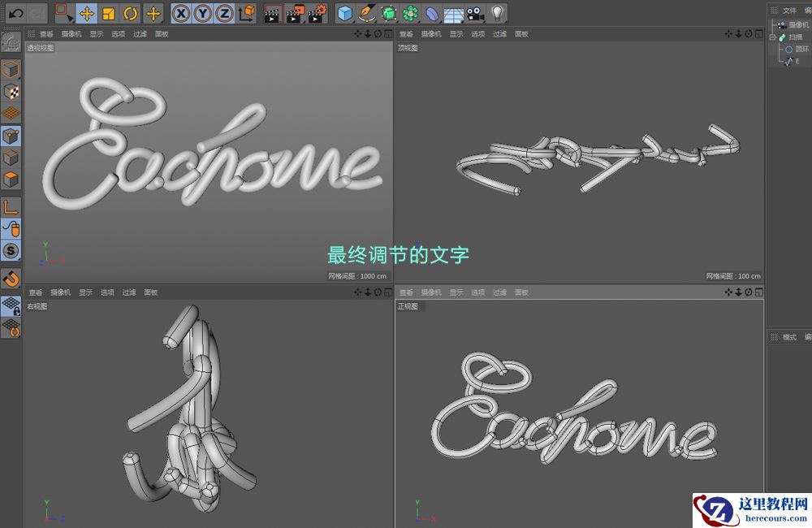
Task: Toggle the Y axis lock
Action: [201, 12]
